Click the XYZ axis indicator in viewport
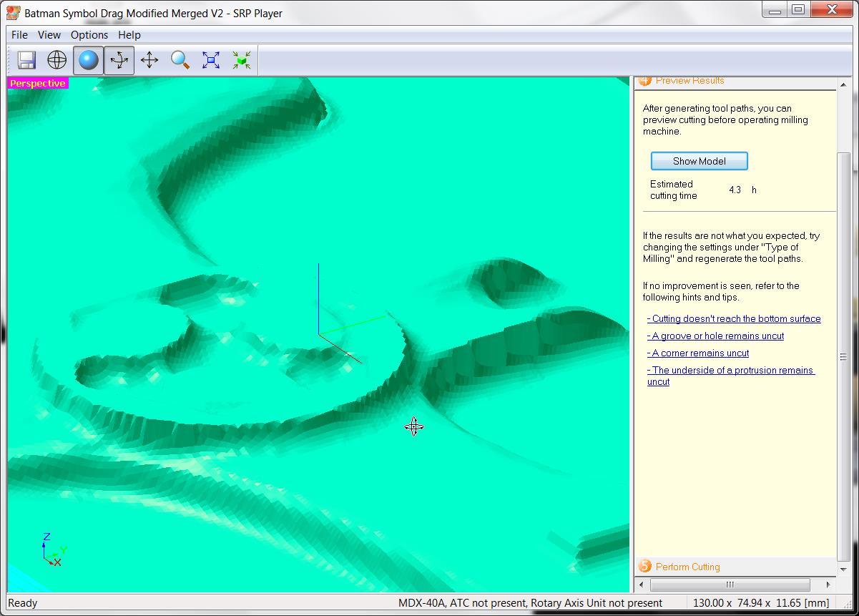Screen dimensions: 859x616 click(54, 549)
